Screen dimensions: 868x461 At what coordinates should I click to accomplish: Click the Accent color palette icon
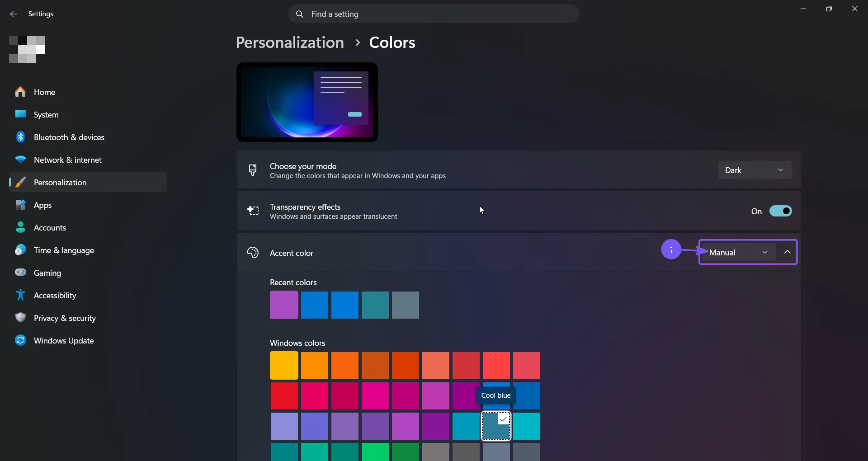tap(253, 252)
